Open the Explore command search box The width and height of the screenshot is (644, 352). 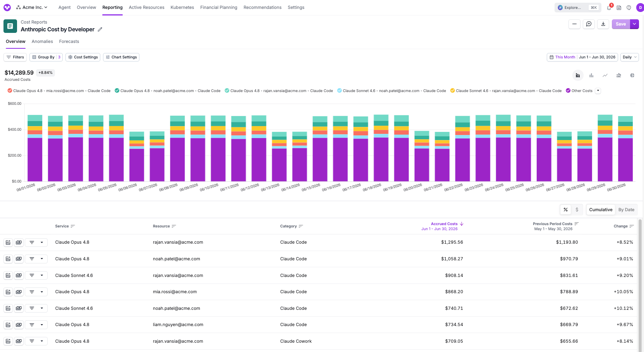(577, 7)
